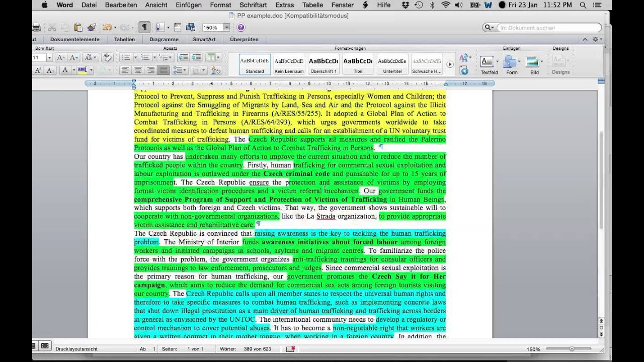Switch to the Tabellen tab
Image resolution: width=644 pixels, height=362 pixels.
coord(124,39)
